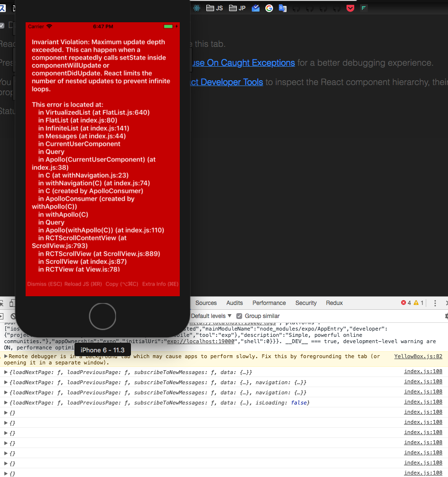The width and height of the screenshot is (448, 477).
Task: Click 'in RCTScrollView (at ScrollView.js:889)' line
Action: pos(99,254)
